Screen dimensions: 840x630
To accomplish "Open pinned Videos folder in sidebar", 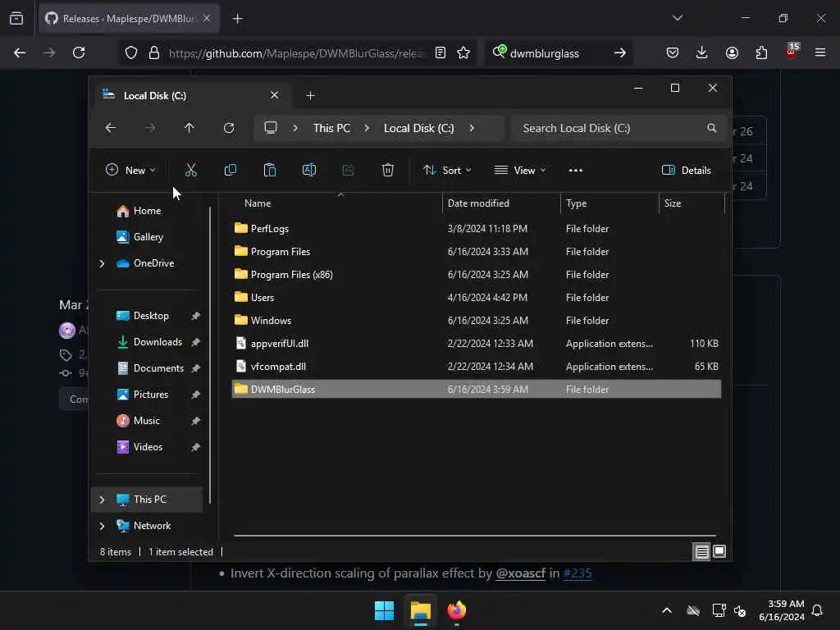I will click(139, 447).
